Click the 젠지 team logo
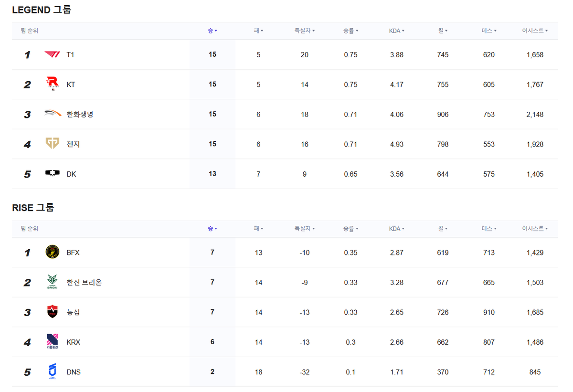573x392 pixels. (x=52, y=144)
